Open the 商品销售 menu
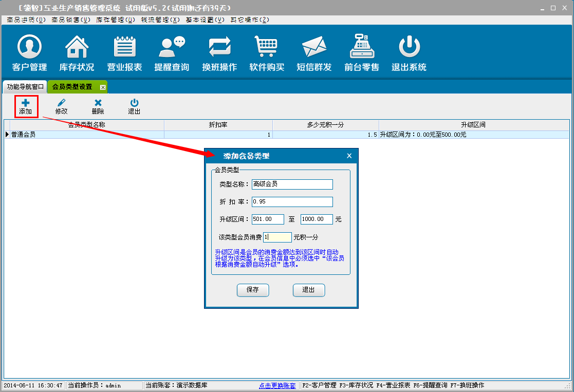Image resolution: width=574 pixels, height=392 pixels. click(x=71, y=20)
